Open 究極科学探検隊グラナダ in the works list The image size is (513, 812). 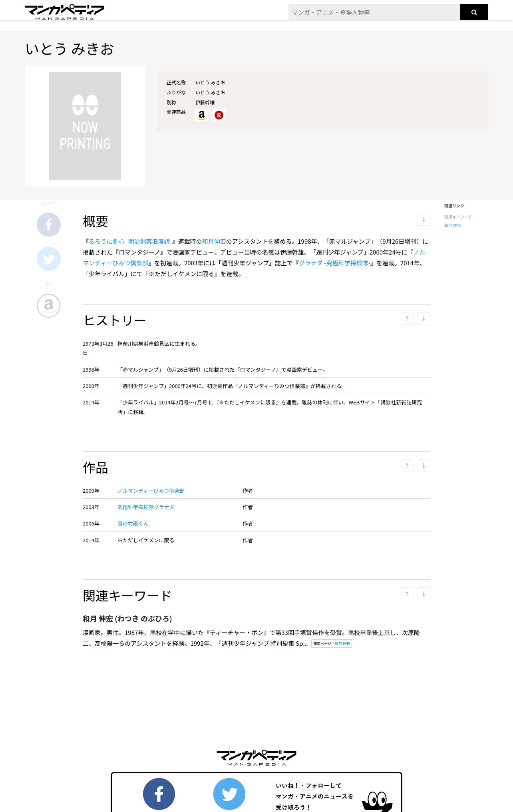point(146,507)
